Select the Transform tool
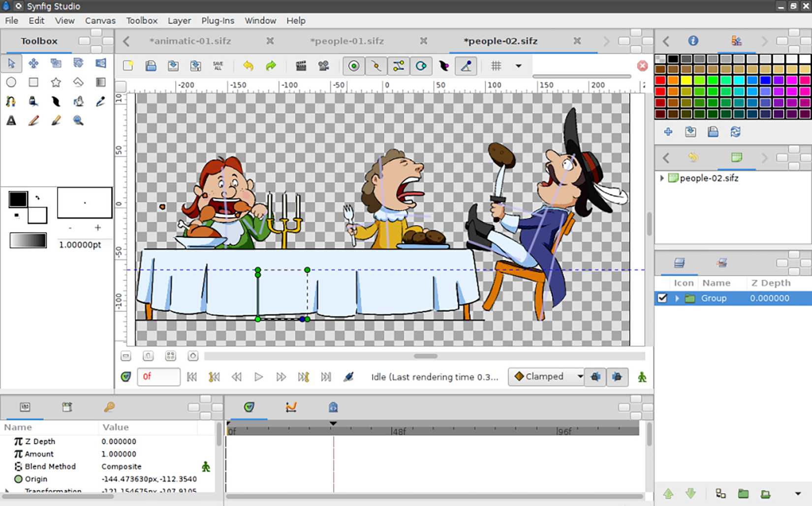Image resolution: width=812 pixels, height=506 pixels. (11, 63)
